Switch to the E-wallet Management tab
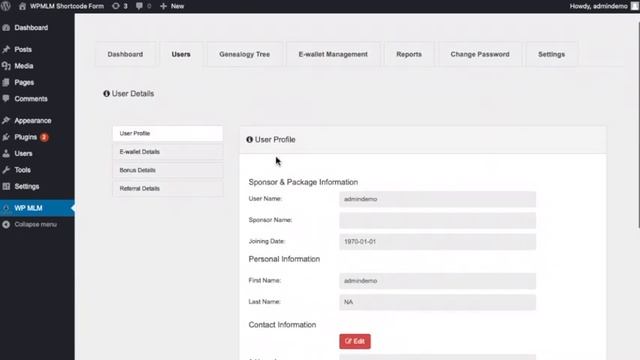The image size is (640, 360). pyautogui.click(x=333, y=54)
